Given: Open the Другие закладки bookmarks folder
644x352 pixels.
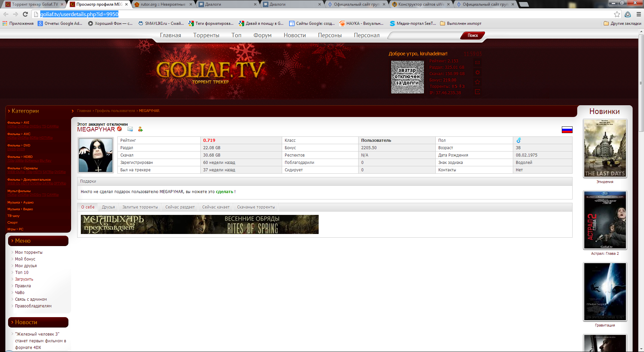Looking at the screenshot, I should [x=623, y=23].
